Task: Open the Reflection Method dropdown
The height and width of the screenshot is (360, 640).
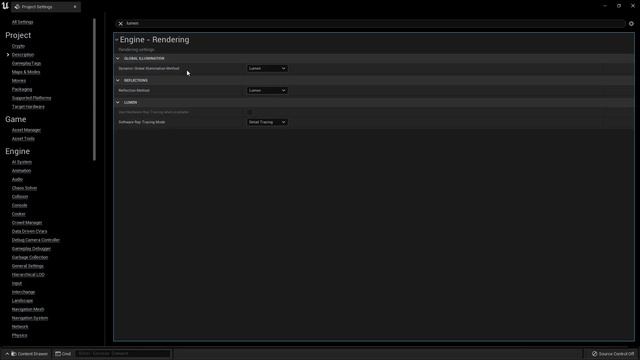Action: point(267,91)
